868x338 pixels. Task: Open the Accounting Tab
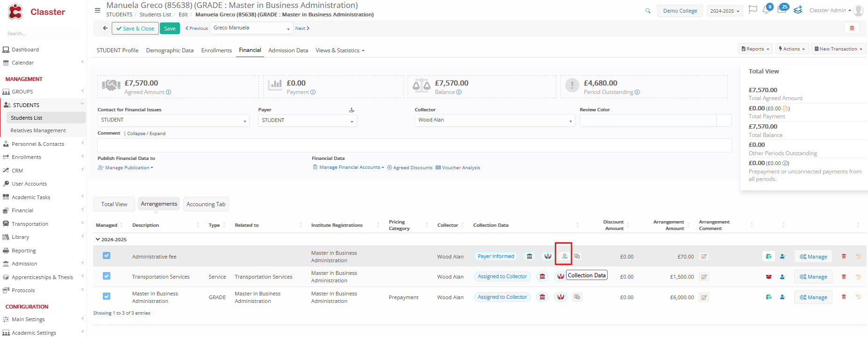pyautogui.click(x=206, y=204)
